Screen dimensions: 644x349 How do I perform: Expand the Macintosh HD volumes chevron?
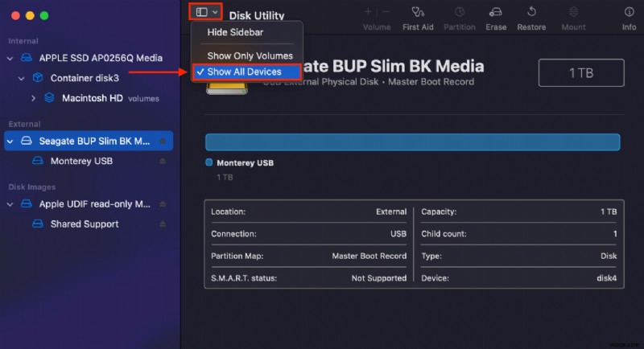[x=33, y=98]
